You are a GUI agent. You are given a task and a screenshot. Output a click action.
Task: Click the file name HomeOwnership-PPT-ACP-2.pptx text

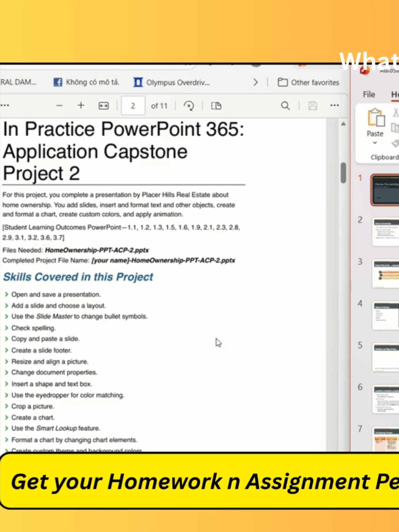pyautogui.click(x=97, y=250)
